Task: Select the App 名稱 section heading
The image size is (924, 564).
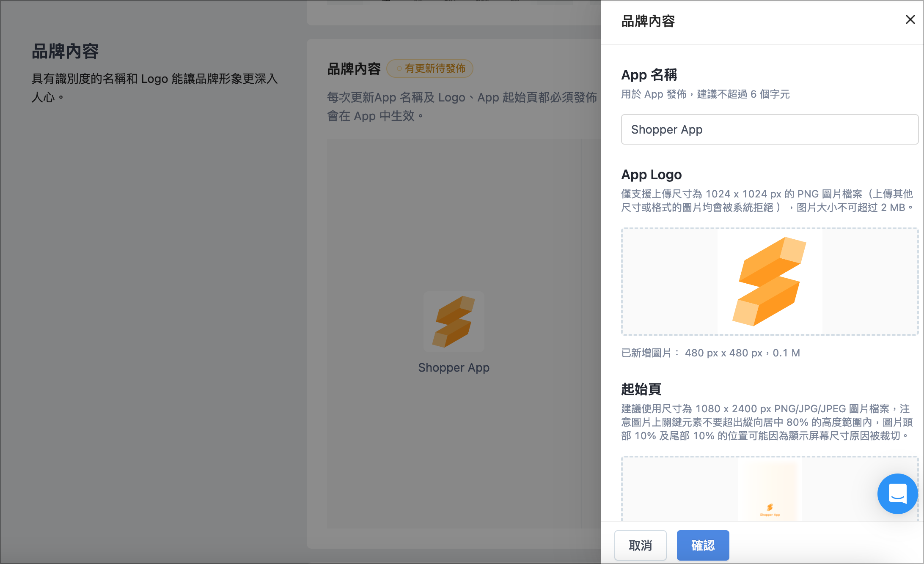Action: point(649,75)
